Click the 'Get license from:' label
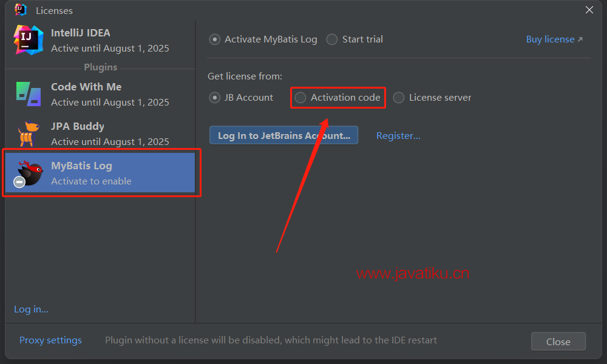This screenshot has width=607, height=364. click(245, 76)
